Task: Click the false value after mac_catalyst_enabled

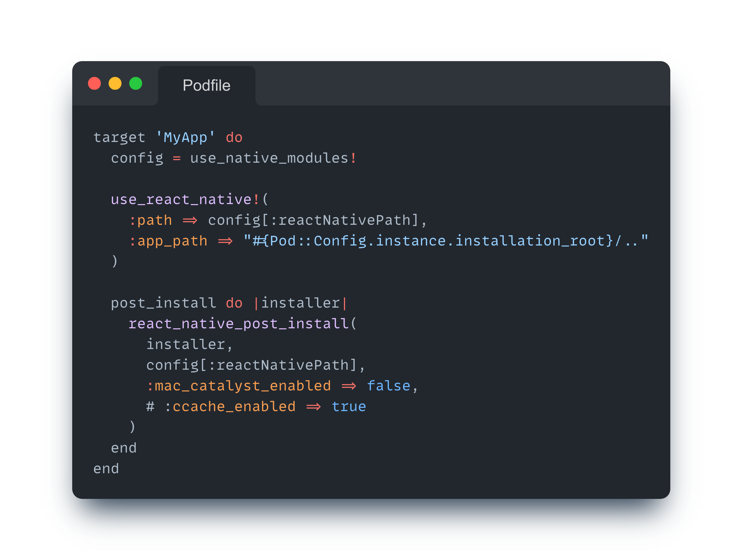Action: coord(388,386)
